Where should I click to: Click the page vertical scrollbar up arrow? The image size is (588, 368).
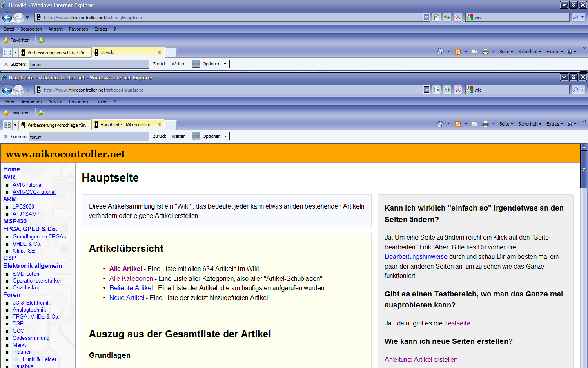click(584, 147)
